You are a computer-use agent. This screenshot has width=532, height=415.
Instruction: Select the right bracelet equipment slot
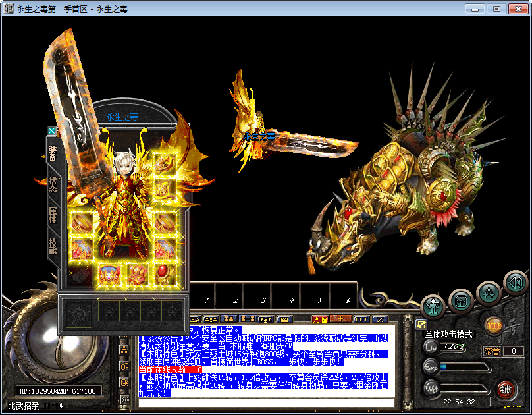pos(165,223)
